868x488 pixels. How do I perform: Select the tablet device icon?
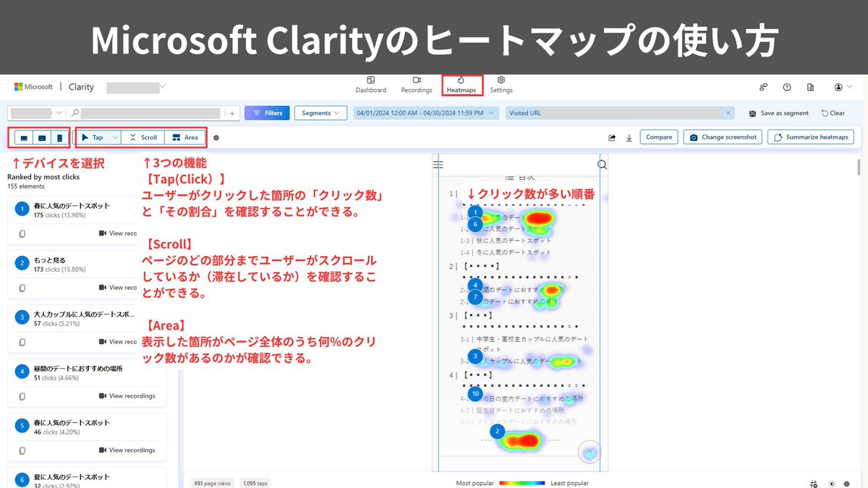[x=42, y=137]
